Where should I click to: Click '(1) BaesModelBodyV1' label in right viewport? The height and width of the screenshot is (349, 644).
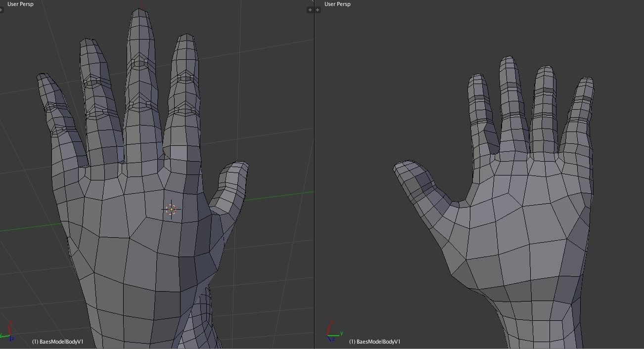pos(374,342)
